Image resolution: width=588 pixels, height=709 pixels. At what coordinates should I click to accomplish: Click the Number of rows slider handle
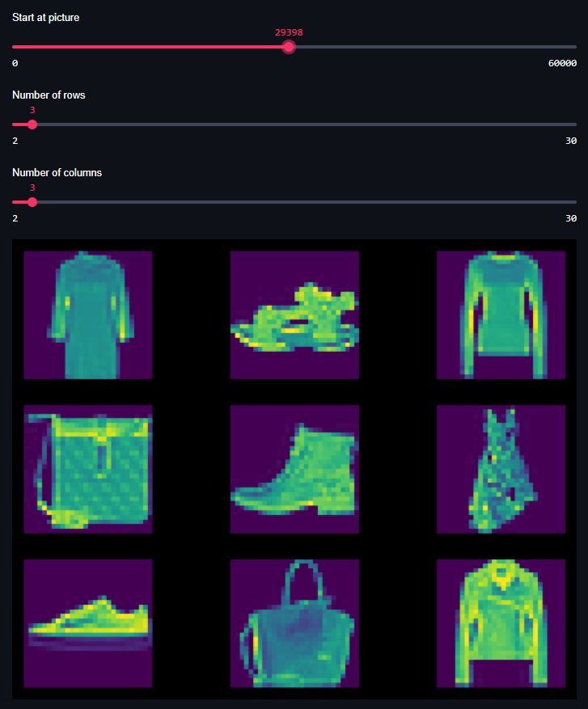[x=32, y=124]
